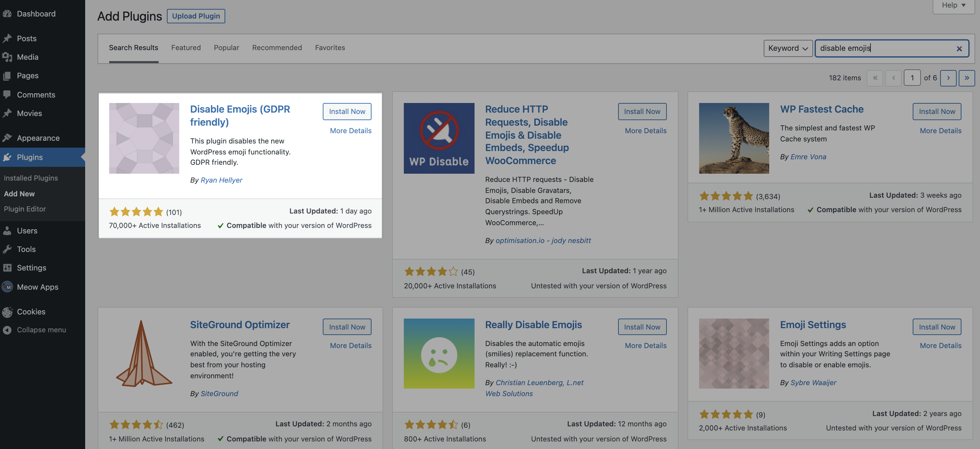
Task: Switch to the Popular tab
Action: point(226,47)
